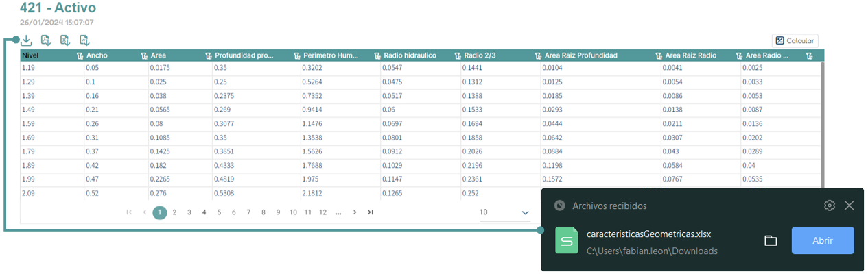
Task: Go to previous page of table
Action: coord(145,212)
